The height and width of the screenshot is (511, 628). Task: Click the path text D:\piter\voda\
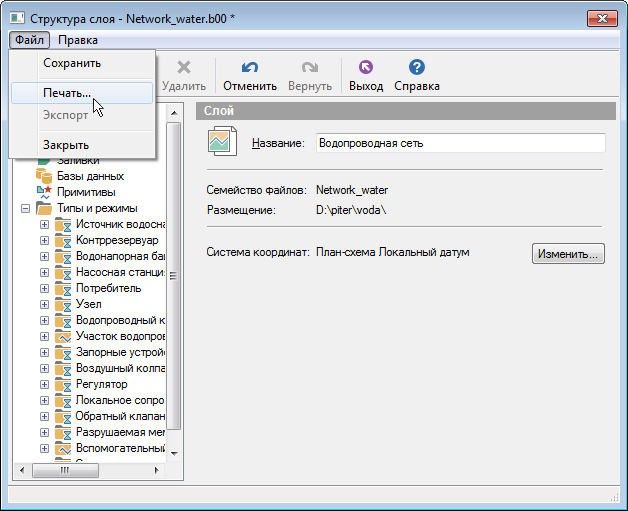coord(351,210)
